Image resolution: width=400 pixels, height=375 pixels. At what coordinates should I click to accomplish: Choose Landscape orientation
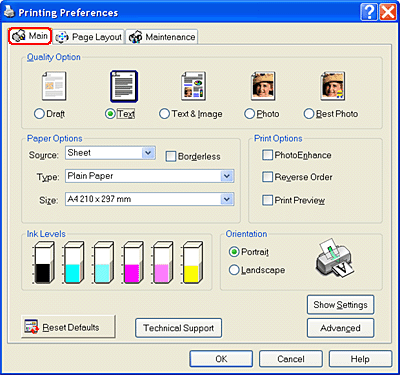click(x=234, y=270)
